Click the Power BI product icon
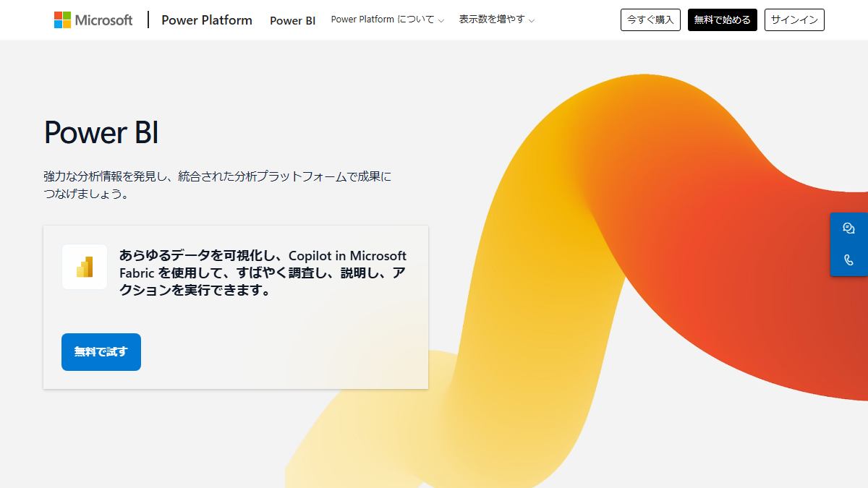This screenshot has height=488, width=868. 85,267
